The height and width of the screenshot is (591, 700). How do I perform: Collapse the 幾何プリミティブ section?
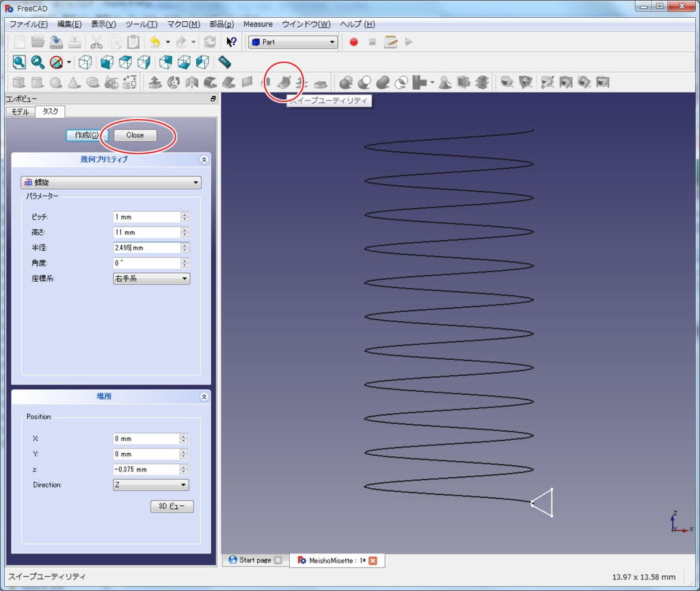tap(204, 159)
